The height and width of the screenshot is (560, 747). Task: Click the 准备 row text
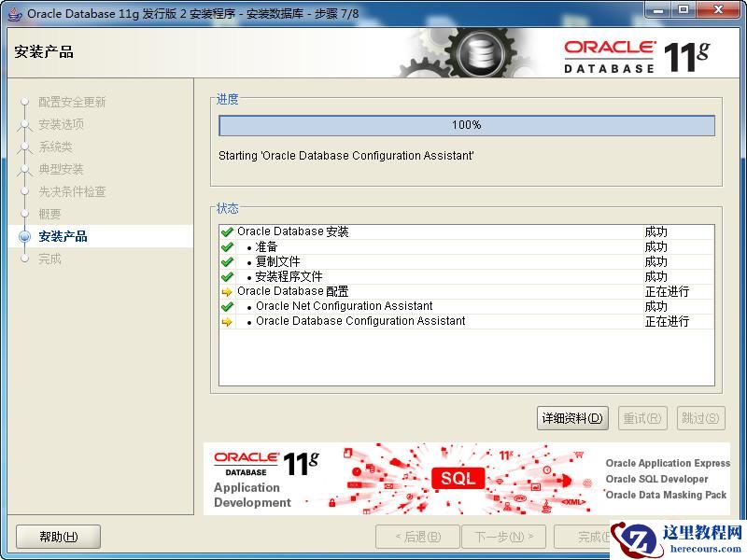click(266, 247)
